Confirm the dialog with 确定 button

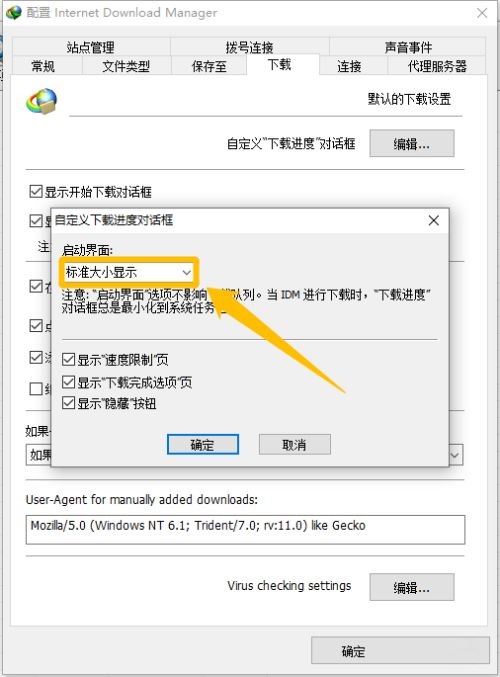click(x=203, y=445)
